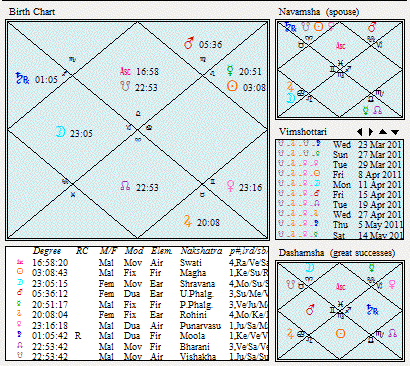Image resolution: width=410 pixels, height=366 pixels.
Task: Select the Mercury glyph at 20:51
Action: click(x=230, y=70)
